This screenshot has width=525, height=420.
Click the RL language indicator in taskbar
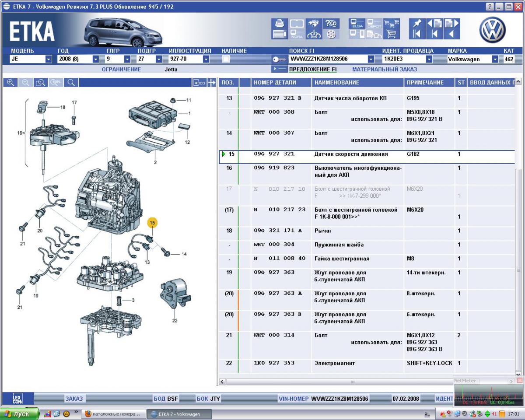click(x=427, y=414)
